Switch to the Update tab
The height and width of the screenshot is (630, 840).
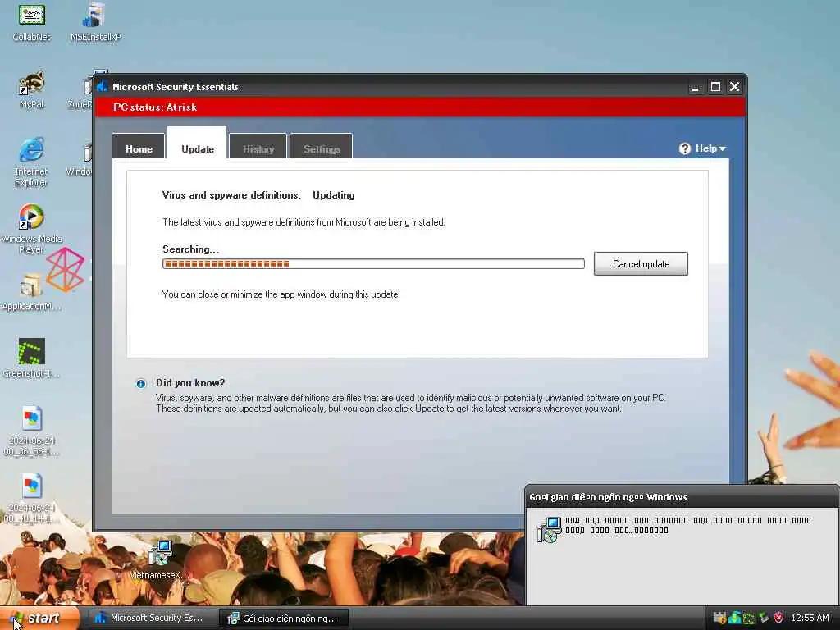pyautogui.click(x=197, y=143)
